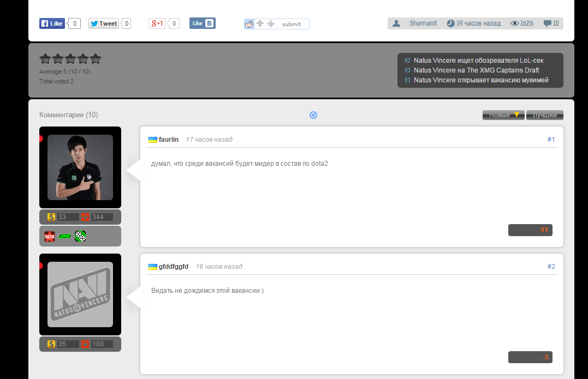The image size is (588, 379).
Task: Click Ukraine flag next to gfddfggfd
Action: 153,267
